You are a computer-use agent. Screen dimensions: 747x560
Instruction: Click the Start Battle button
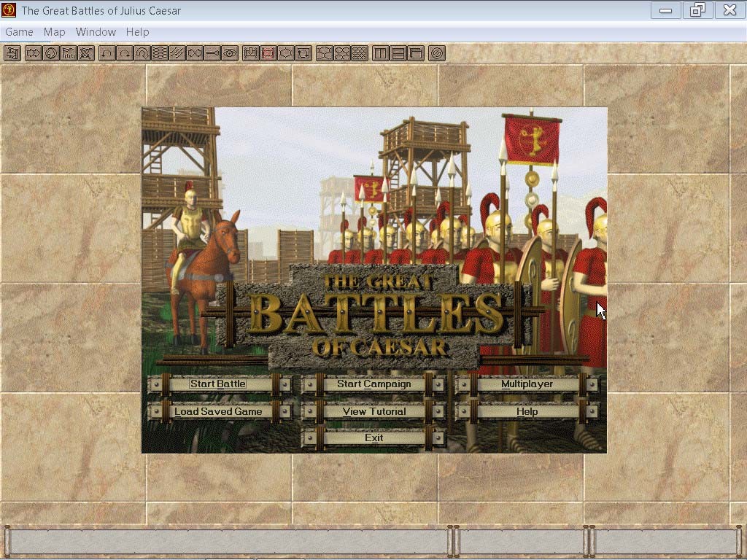pos(217,384)
